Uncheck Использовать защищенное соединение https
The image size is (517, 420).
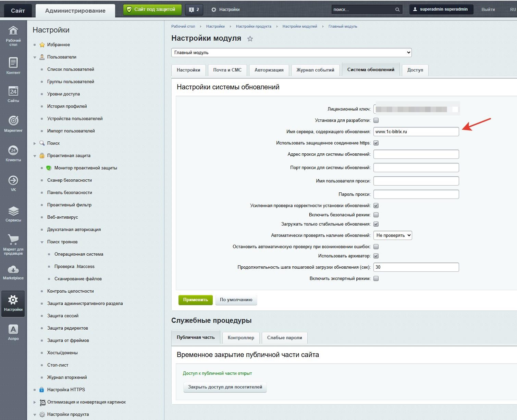(376, 143)
